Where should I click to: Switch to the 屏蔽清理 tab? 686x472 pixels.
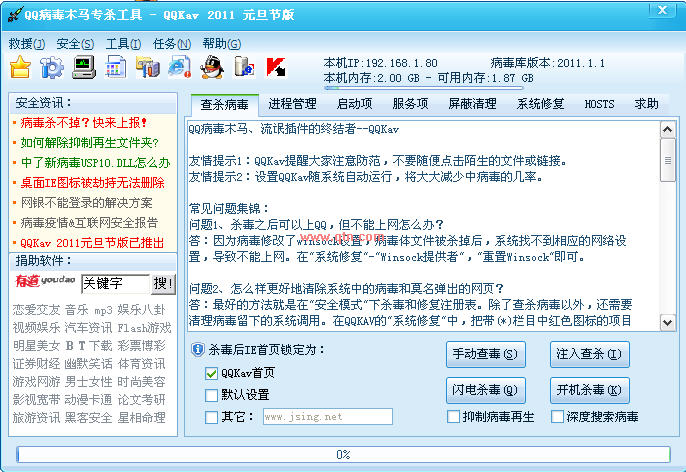472,104
